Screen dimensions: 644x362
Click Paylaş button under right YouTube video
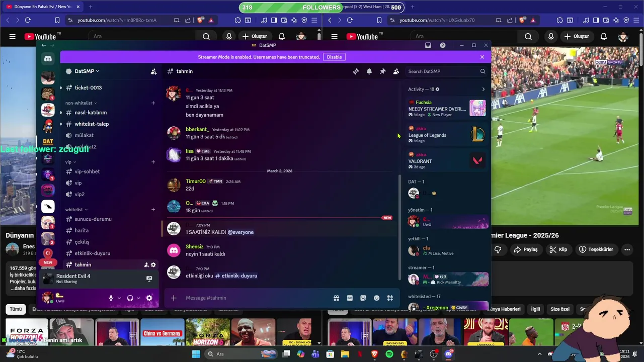526,249
